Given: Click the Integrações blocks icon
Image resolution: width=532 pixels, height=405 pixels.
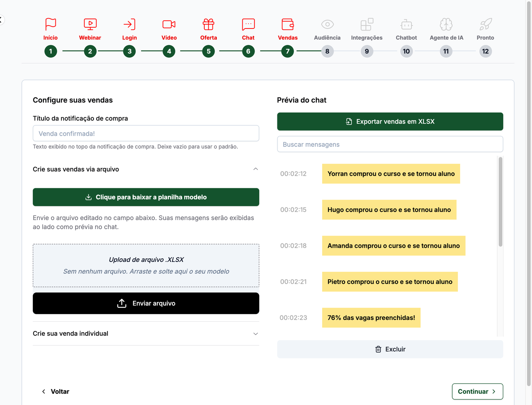Looking at the screenshot, I should click(x=367, y=24).
